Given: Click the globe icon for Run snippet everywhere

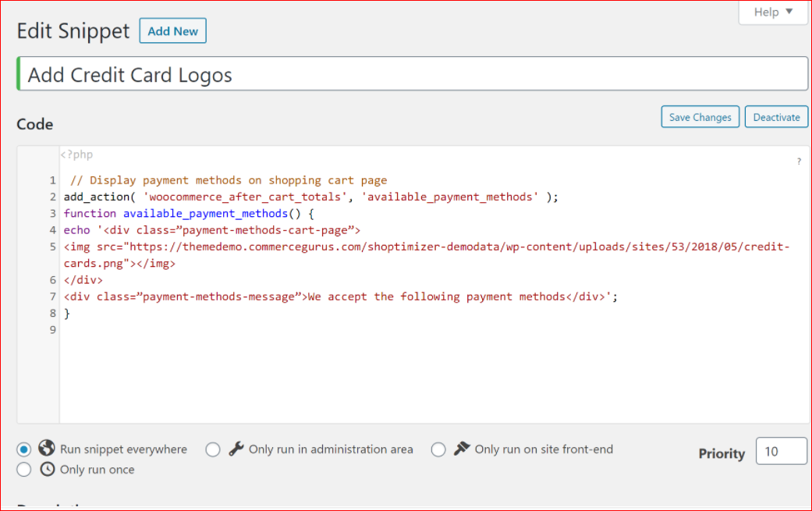Looking at the screenshot, I should tap(47, 449).
